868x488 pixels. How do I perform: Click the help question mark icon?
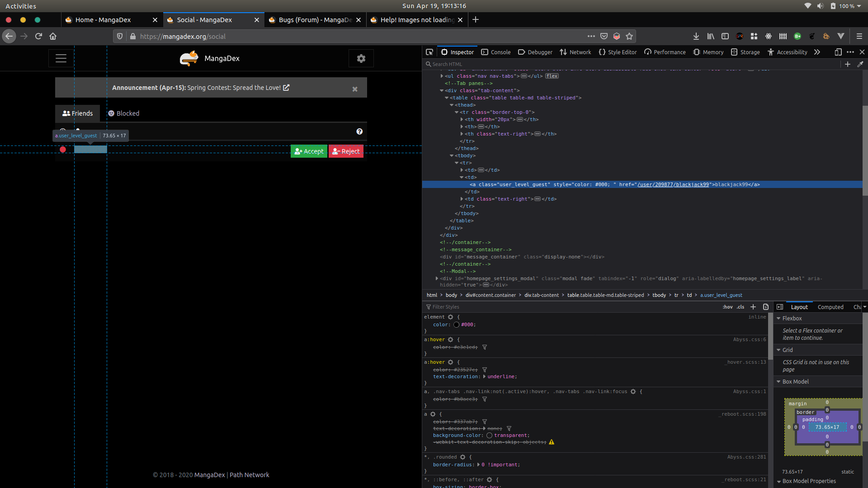359,131
